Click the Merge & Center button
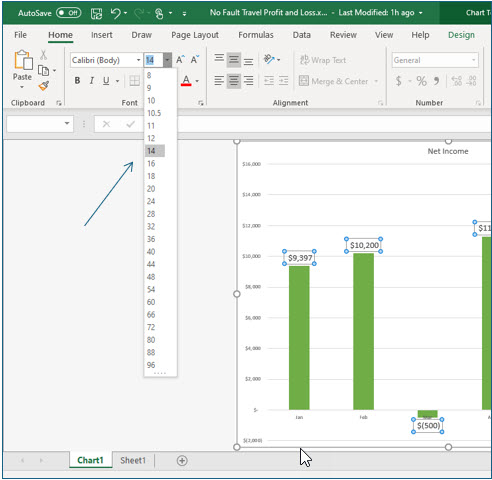The image size is (492, 480). (x=334, y=81)
